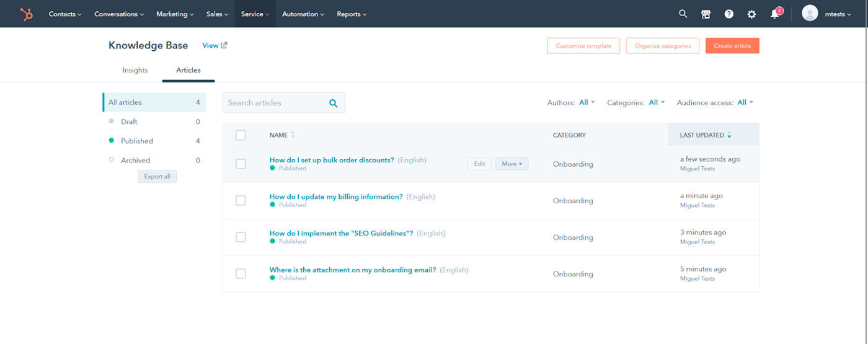
Task: Switch to the Insights tab
Action: [x=135, y=70]
